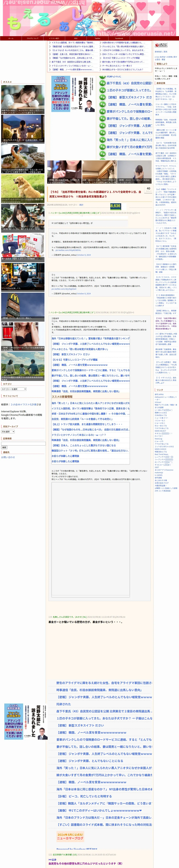Open the カテゴリーを選択 dropdown
Image resolution: width=179 pixels, height=868 pixels.
(x=14, y=389)
